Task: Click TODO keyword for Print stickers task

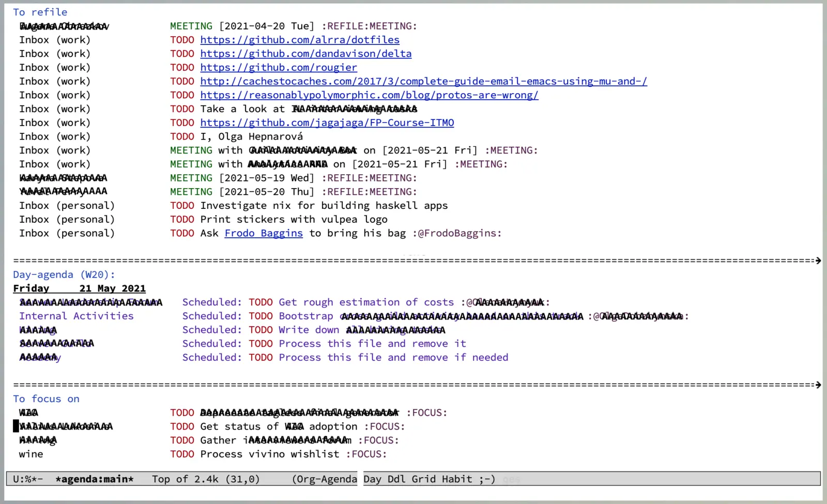Action: [182, 219]
